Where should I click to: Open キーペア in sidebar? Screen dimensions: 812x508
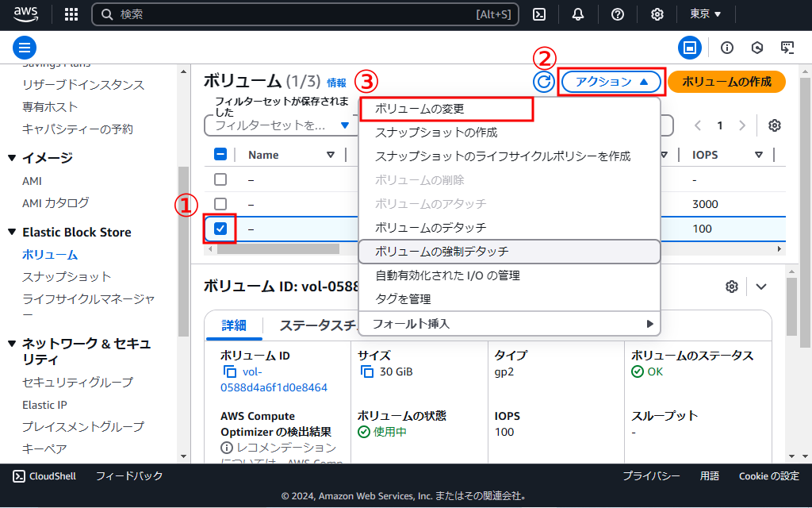tap(44, 448)
